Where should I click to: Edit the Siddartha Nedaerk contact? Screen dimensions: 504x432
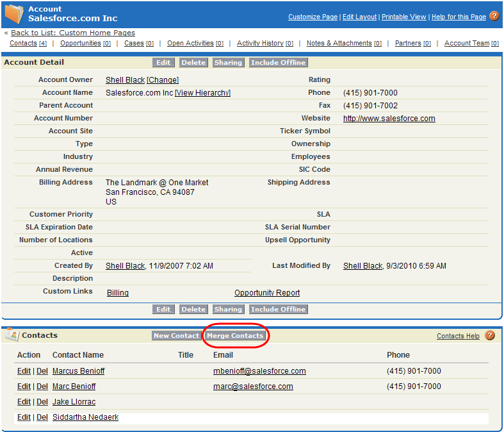[x=24, y=417]
